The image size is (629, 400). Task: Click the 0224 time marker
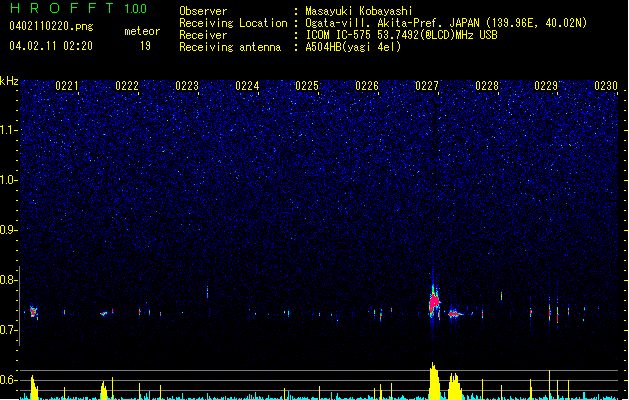tap(247, 86)
